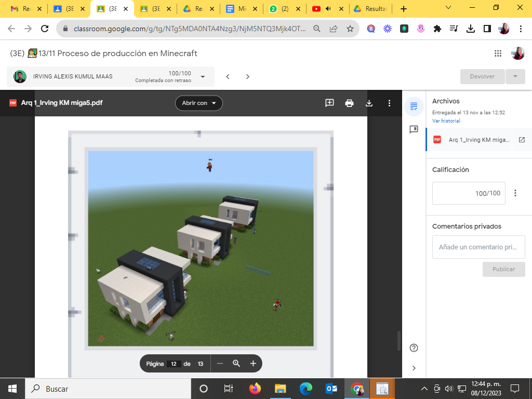Go back with the browser back arrow

(11, 29)
